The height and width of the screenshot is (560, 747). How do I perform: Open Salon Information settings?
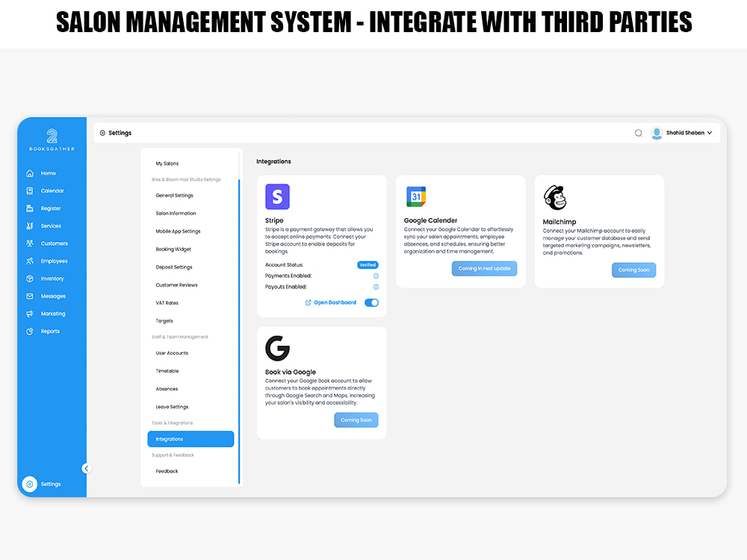tap(176, 214)
